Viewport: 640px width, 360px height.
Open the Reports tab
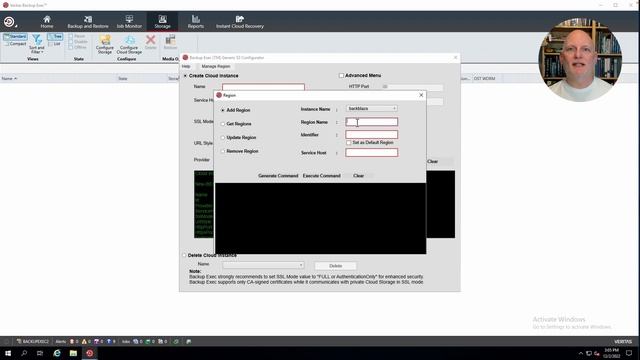[x=196, y=22]
